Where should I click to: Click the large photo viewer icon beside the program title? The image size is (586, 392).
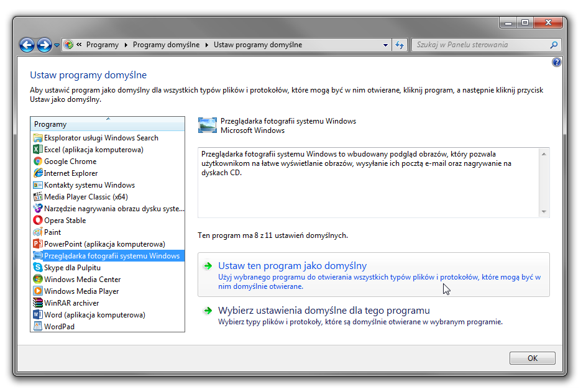(208, 125)
